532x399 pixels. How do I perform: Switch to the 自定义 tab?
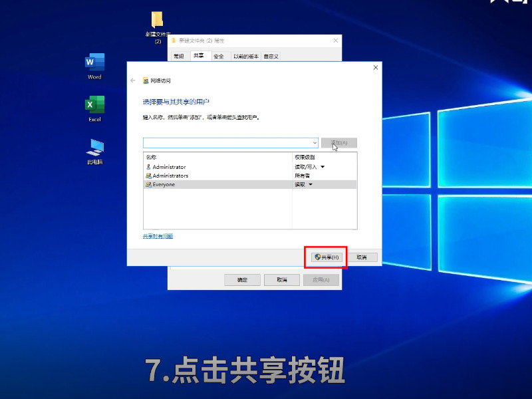coord(271,57)
